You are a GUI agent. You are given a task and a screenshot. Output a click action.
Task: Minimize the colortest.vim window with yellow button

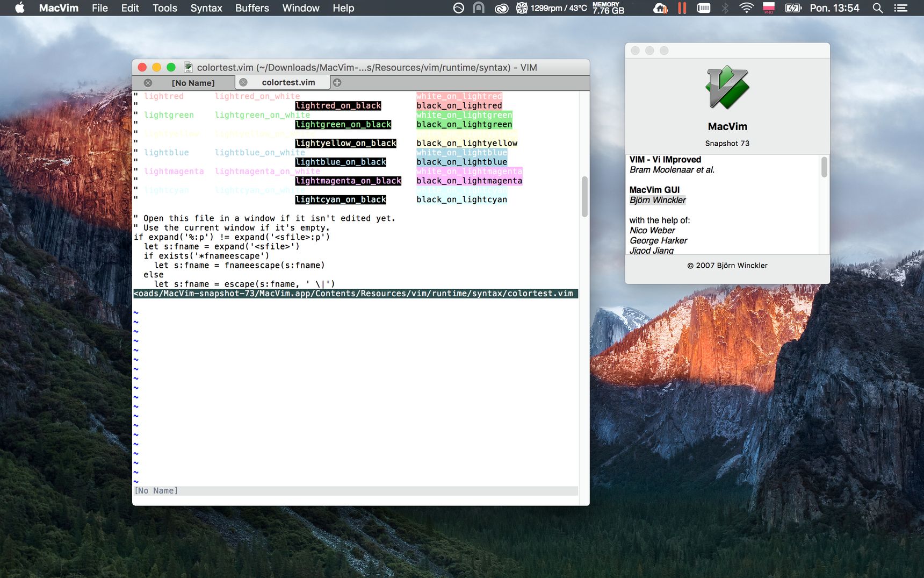156,67
